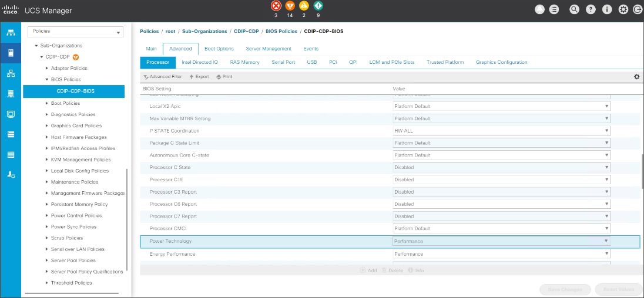Open the Chassis list icon in the sidebar
The height and width of the screenshot is (298, 644).
tap(11, 154)
